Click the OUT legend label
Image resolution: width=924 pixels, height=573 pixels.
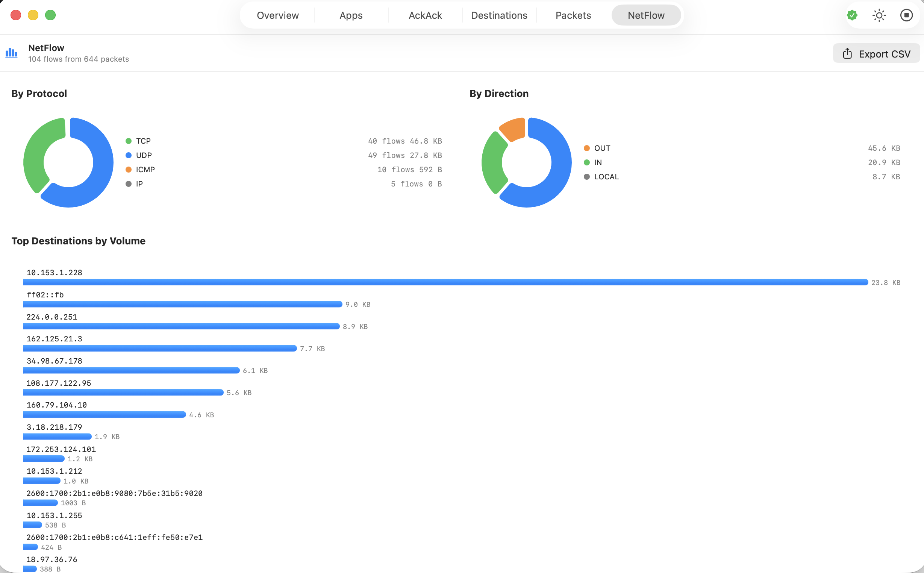[x=602, y=148]
